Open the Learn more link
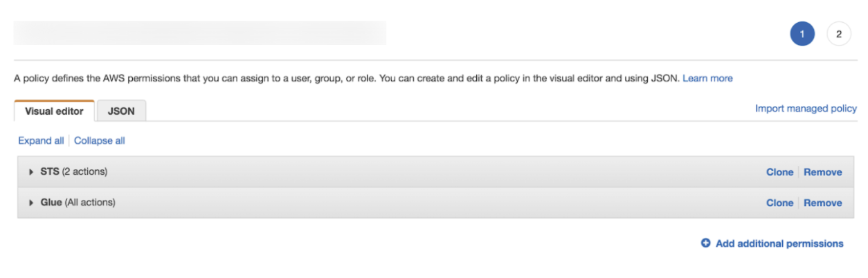 (707, 78)
